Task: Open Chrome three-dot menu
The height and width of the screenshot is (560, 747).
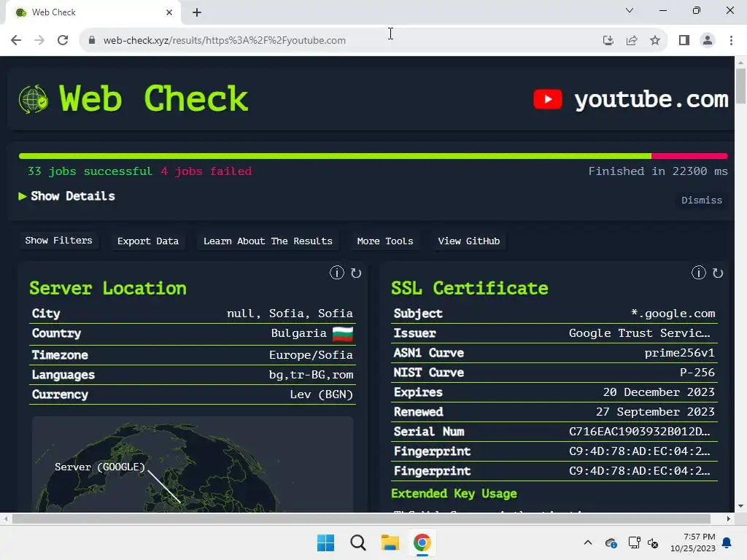Action: tap(731, 40)
